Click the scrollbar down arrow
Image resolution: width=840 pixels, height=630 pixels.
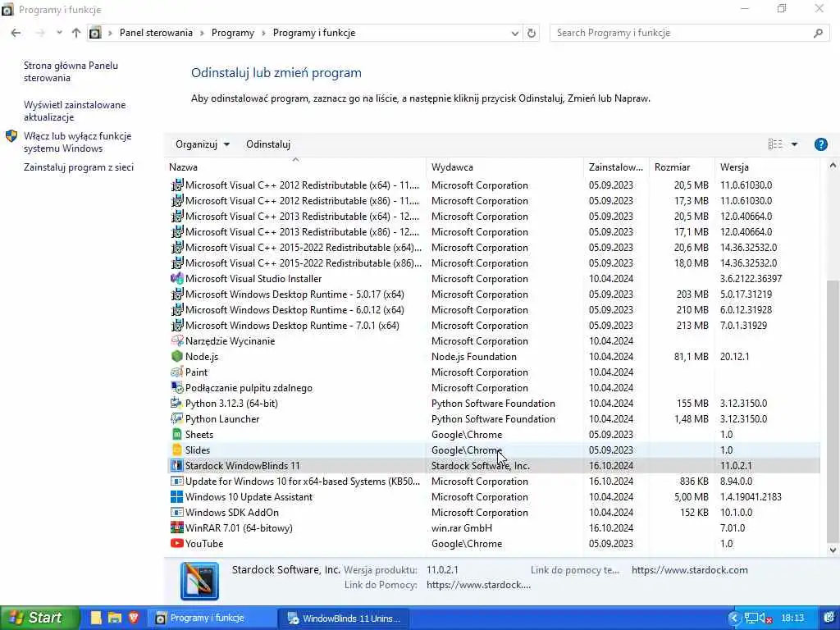[833, 550]
